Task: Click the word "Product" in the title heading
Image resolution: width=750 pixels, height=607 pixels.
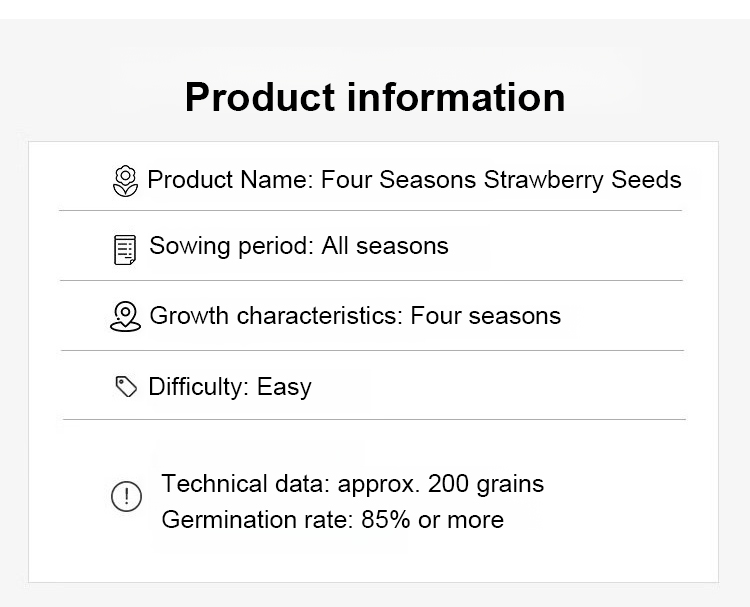Action: [259, 98]
